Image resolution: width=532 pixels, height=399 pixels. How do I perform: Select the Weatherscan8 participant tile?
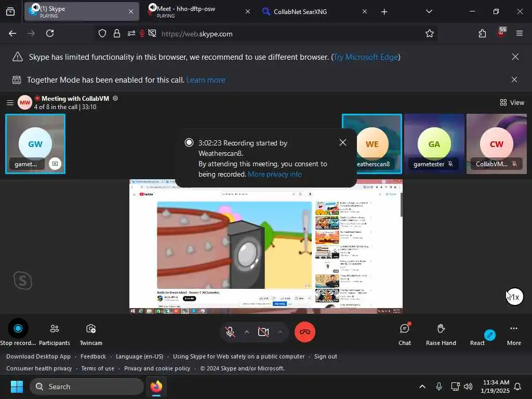tap(379, 144)
